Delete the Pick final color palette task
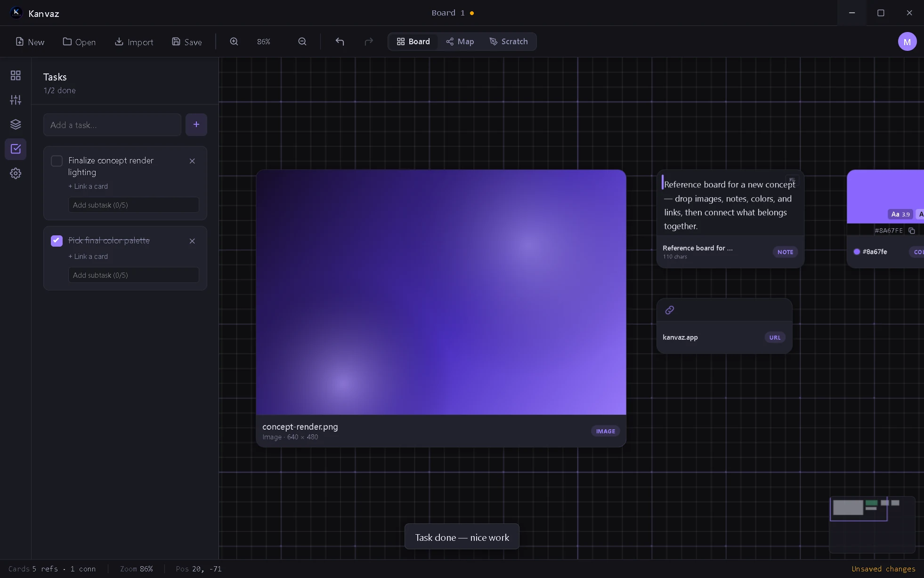 pos(192,241)
